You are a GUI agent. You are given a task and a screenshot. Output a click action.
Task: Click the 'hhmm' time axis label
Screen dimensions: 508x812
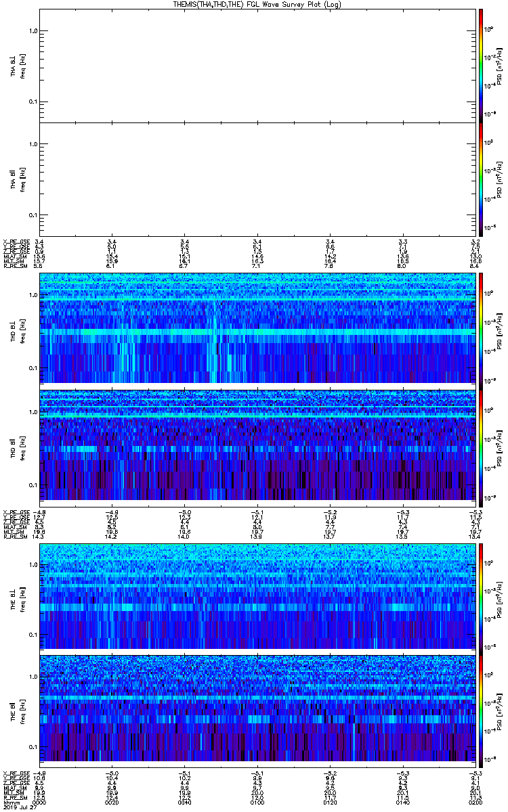(x=10, y=802)
